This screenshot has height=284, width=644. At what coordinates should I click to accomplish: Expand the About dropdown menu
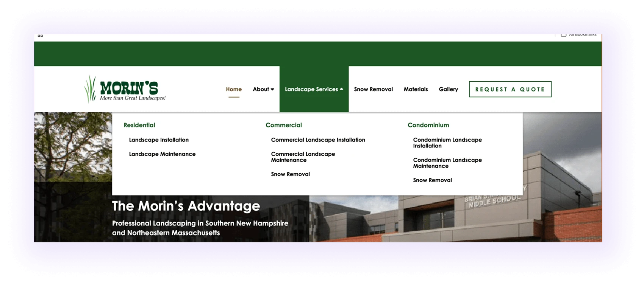tap(263, 89)
